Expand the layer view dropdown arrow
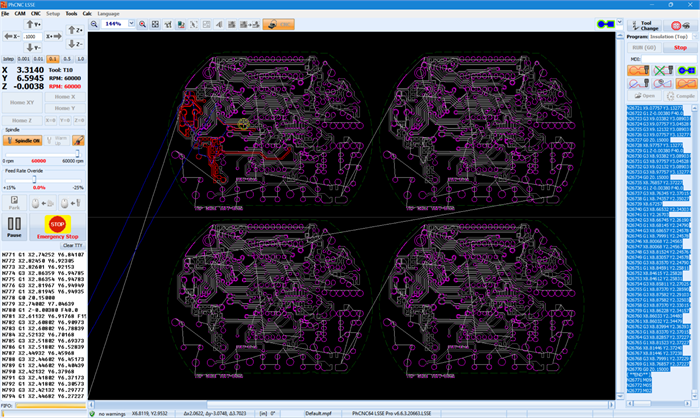Image resolution: width=700 pixels, height=418 pixels. point(620,22)
